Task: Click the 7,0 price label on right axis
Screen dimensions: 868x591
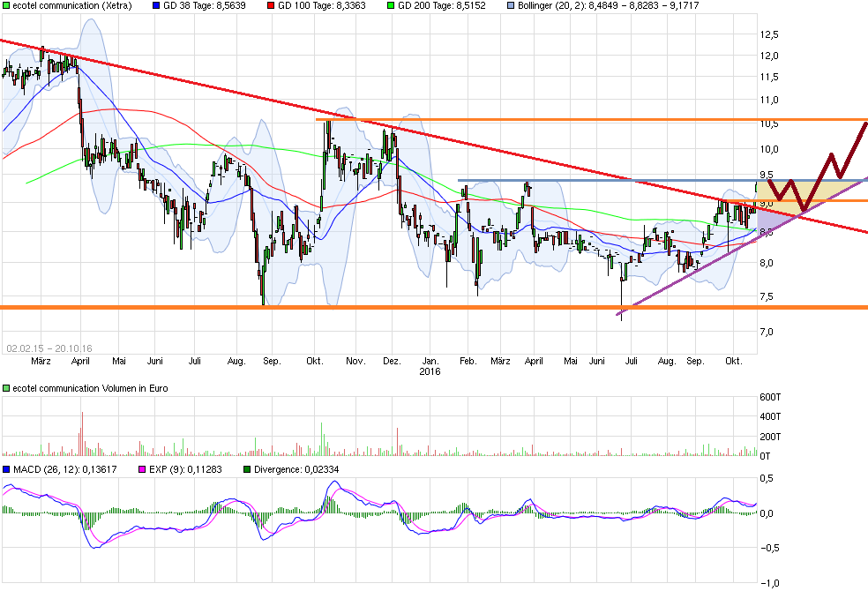Action: click(767, 332)
